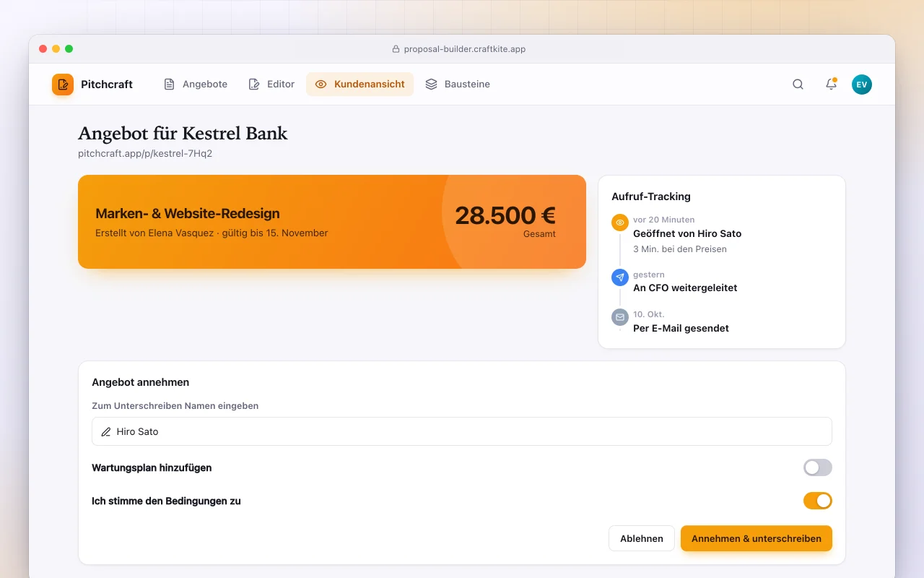
Task: Click the Pitchcraft logo icon
Action: point(63,85)
